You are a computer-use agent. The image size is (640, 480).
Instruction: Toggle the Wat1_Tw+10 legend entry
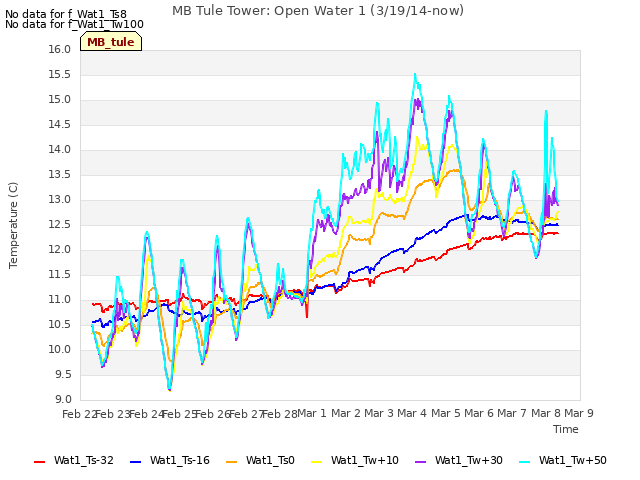pyautogui.click(x=354, y=461)
